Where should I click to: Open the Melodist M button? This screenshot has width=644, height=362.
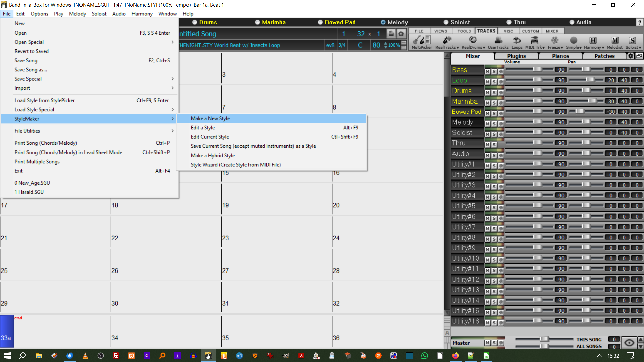click(615, 42)
